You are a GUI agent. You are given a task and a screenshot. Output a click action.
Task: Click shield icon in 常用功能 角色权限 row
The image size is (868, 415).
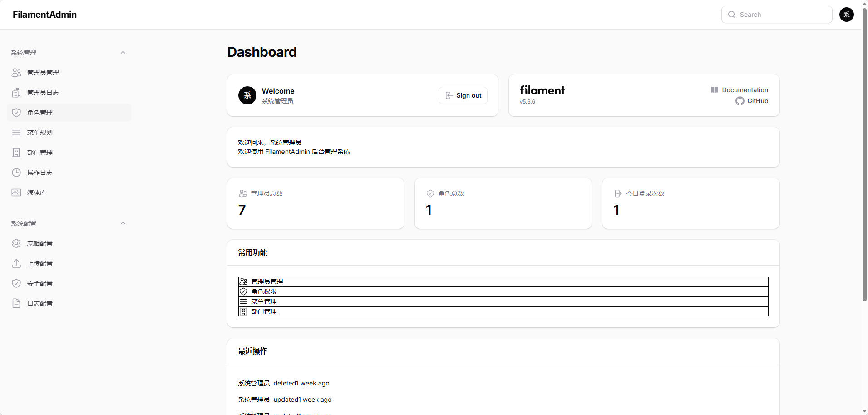[x=243, y=291]
